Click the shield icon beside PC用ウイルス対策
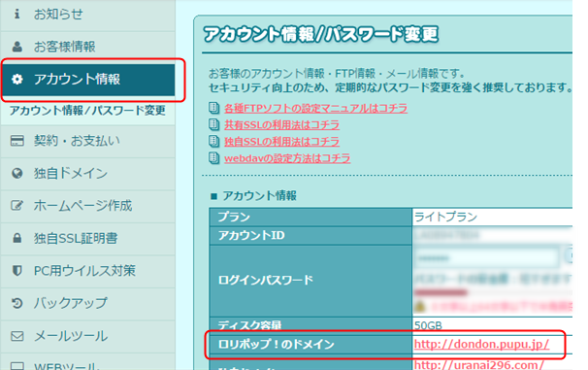This screenshot has width=588, height=370. point(16,271)
